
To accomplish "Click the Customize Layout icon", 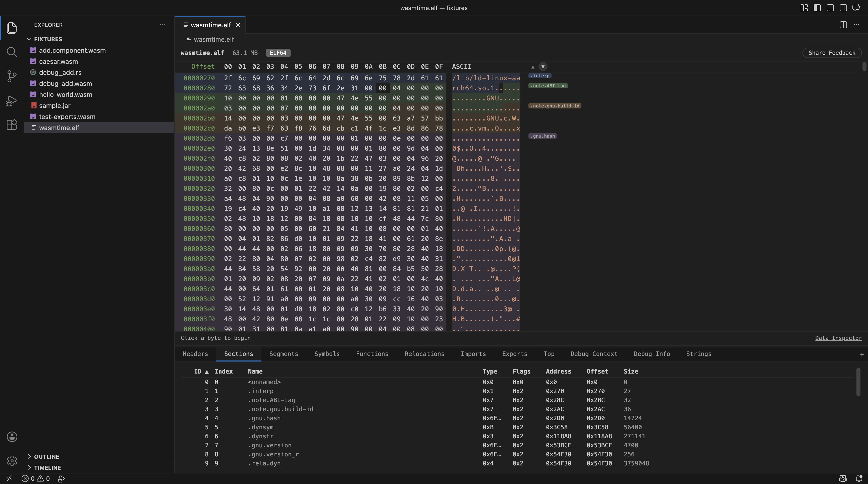I will point(804,8).
